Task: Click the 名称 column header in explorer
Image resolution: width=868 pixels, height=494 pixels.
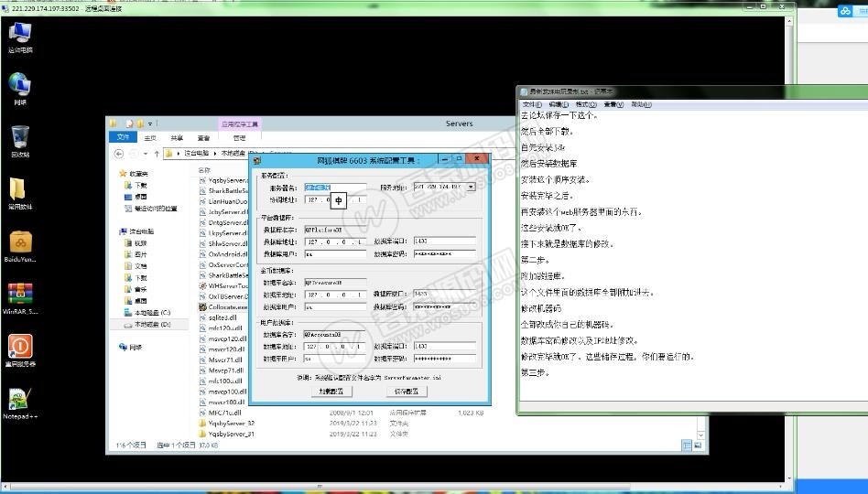Action: click(204, 170)
